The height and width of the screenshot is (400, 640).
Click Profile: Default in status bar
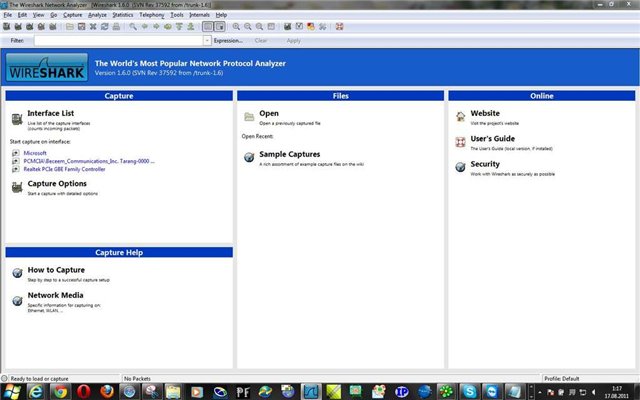[x=562, y=378]
